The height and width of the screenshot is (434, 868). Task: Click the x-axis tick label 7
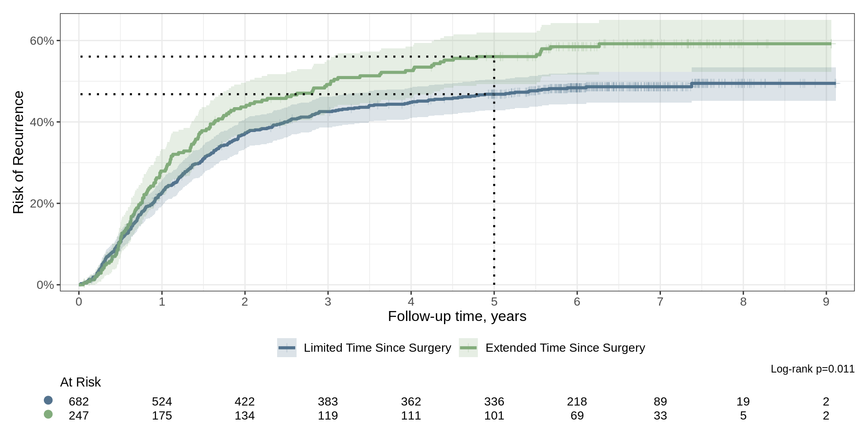pos(660,302)
